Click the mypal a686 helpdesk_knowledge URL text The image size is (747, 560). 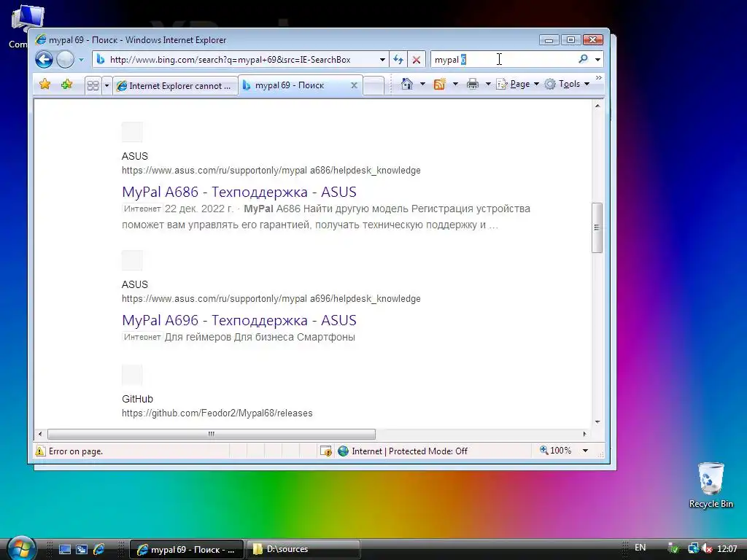(x=271, y=171)
